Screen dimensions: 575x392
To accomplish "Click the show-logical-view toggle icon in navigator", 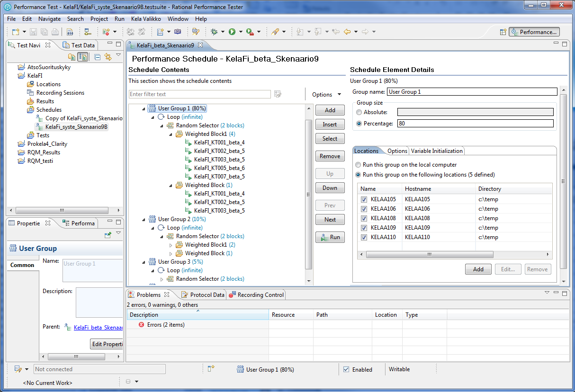I will tap(82, 57).
